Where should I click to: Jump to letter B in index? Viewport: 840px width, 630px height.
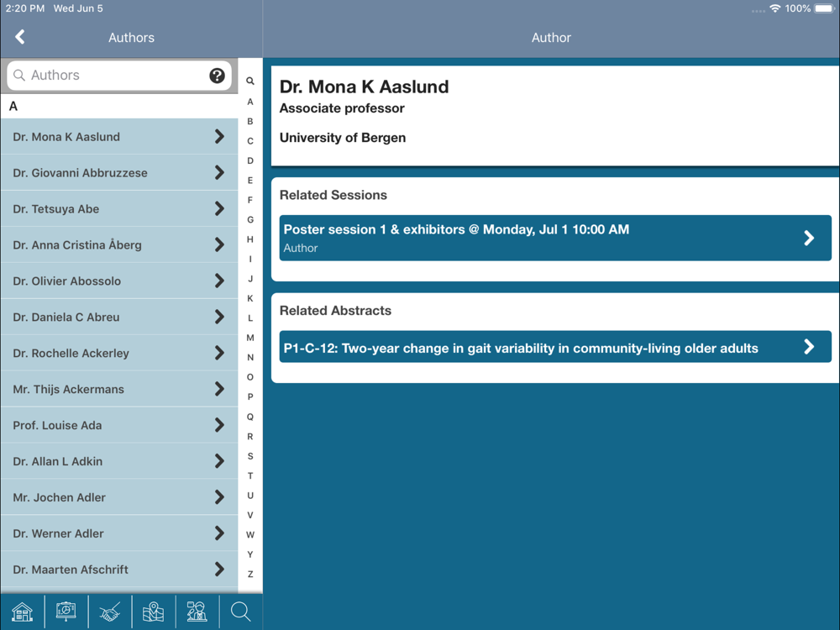250,122
